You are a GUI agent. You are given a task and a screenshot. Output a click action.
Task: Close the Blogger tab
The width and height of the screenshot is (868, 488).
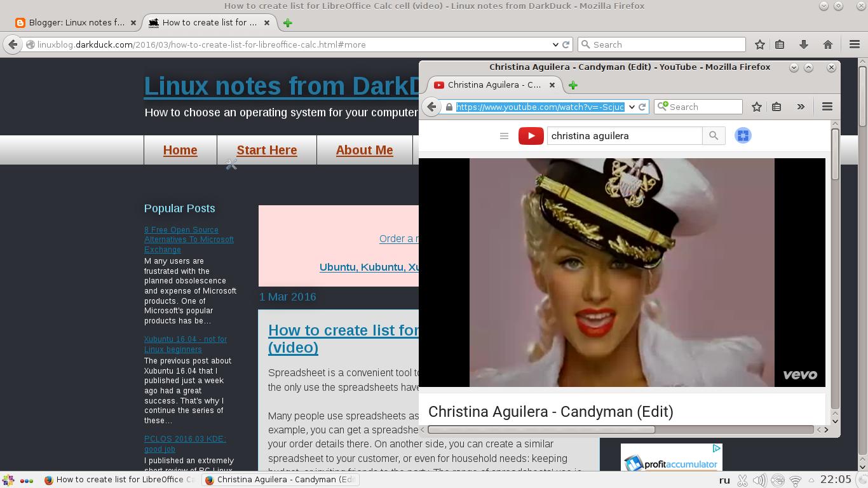coord(133,22)
